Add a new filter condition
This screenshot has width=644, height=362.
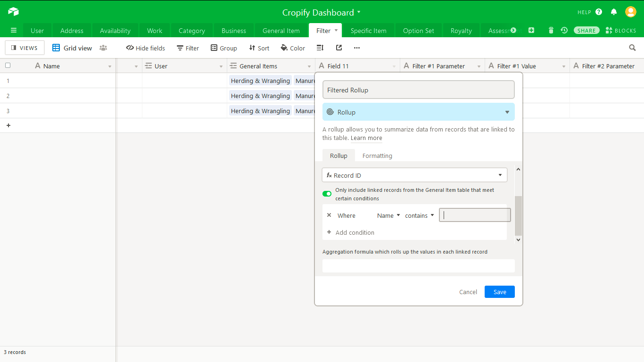[x=350, y=232]
